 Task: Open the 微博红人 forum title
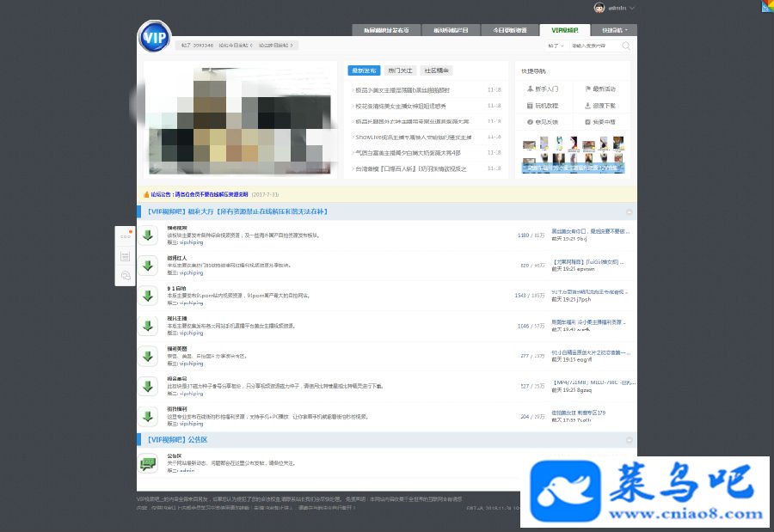[176, 258]
